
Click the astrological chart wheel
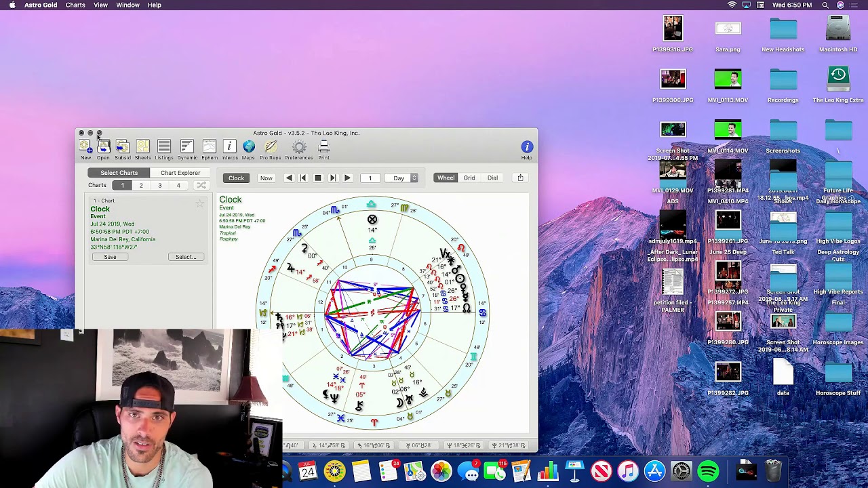point(372,314)
